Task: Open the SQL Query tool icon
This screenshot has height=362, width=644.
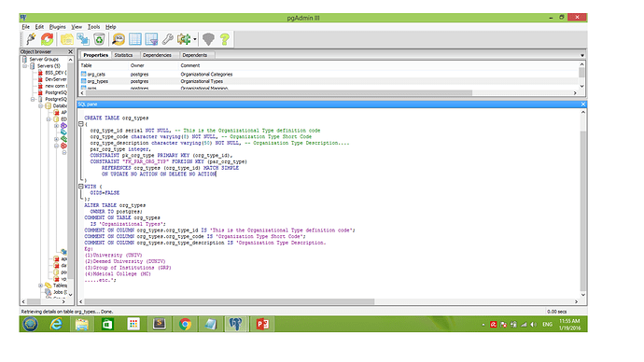Action: pos(119,39)
